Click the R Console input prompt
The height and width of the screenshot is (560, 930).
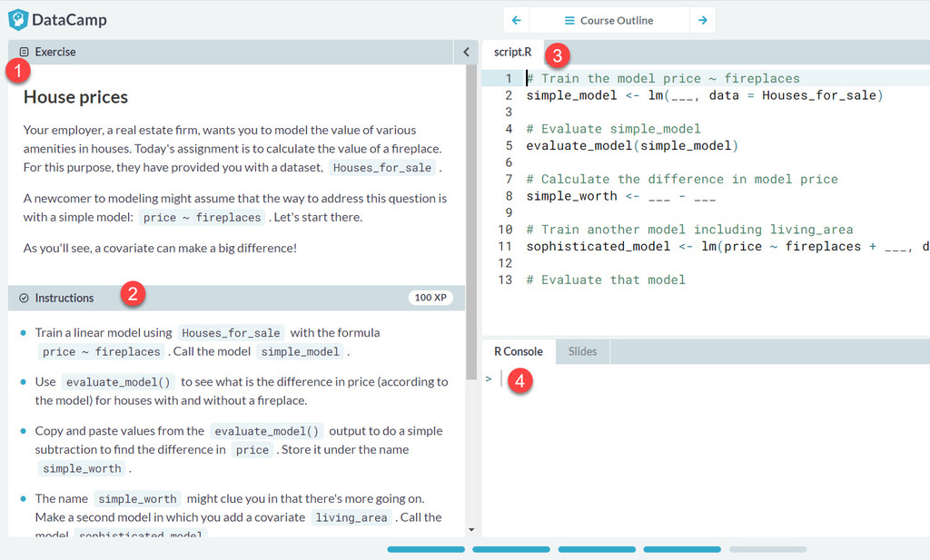pos(500,378)
